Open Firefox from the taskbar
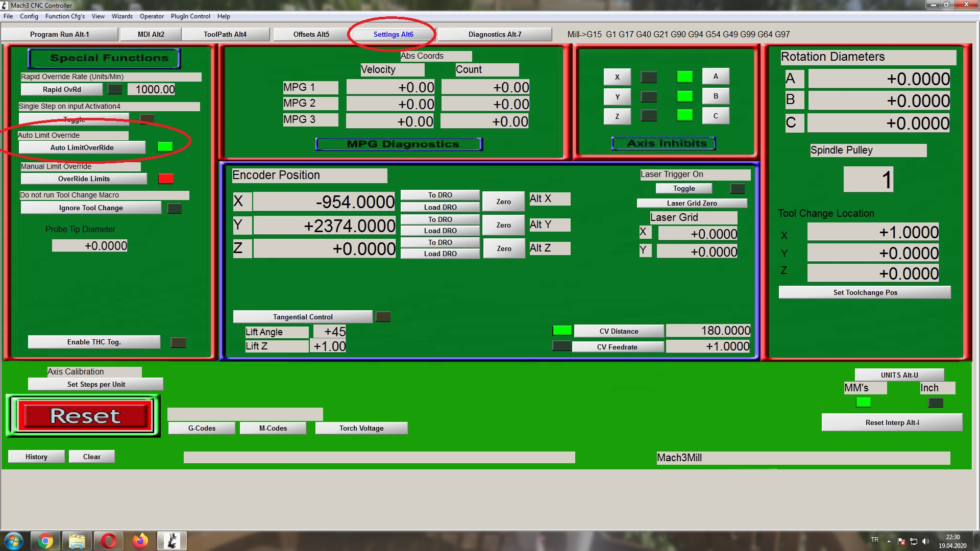This screenshot has height=551, width=980. click(x=140, y=541)
